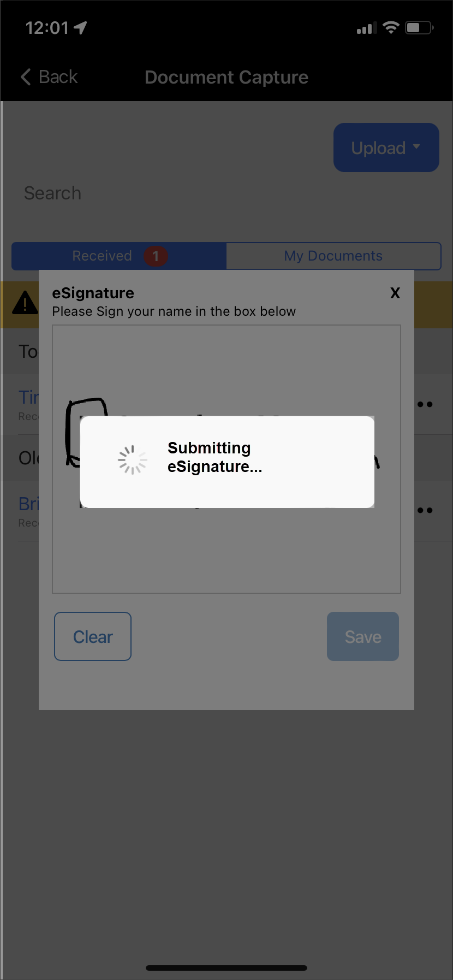
Task: Tap the cellular signal bars
Action: pyautogui.click(x=366, y=28)
